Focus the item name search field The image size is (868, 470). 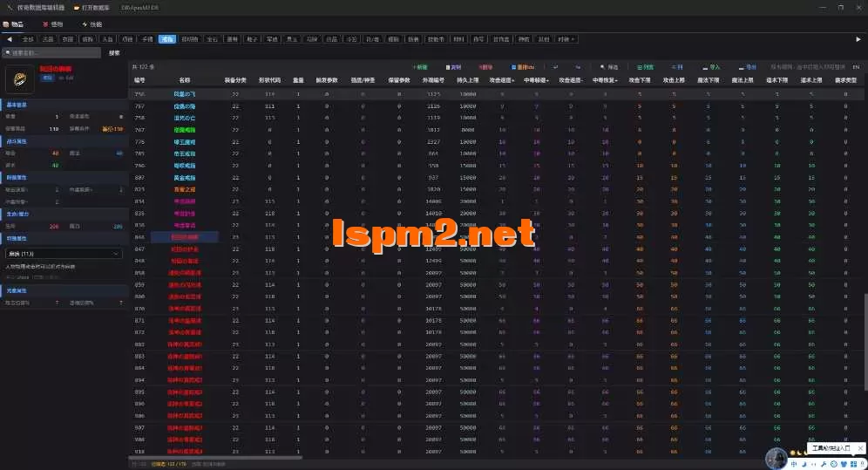coord(51,52)
